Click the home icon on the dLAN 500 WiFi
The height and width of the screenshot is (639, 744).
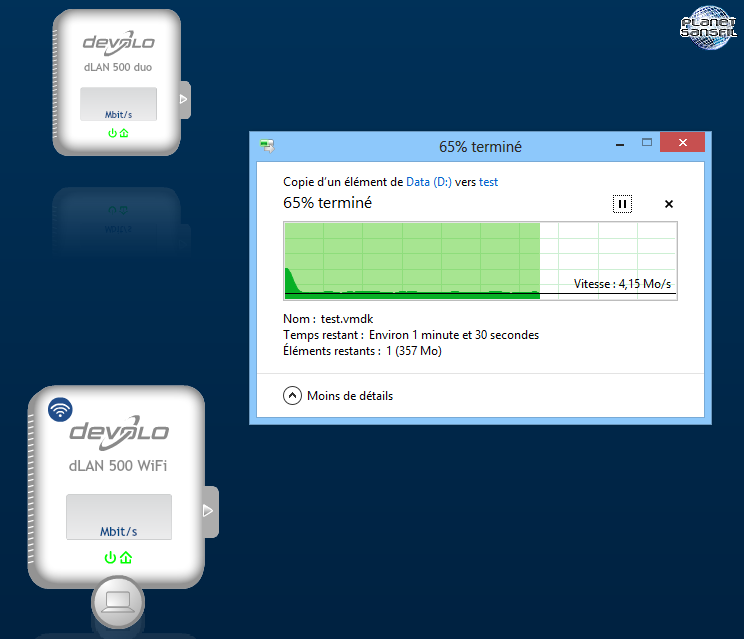click(x=126, y=557)
